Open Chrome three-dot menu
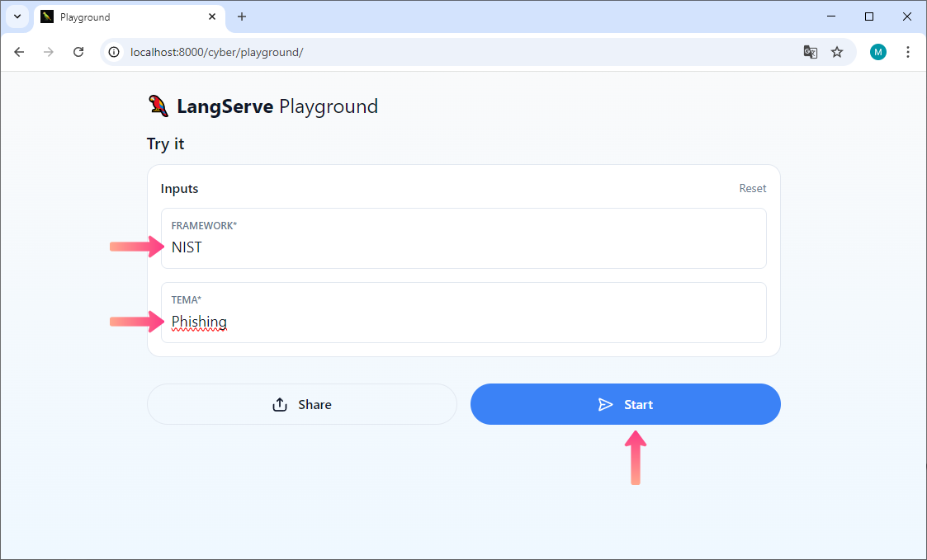This screenshot has height=560, width=927. coord(907,52)
